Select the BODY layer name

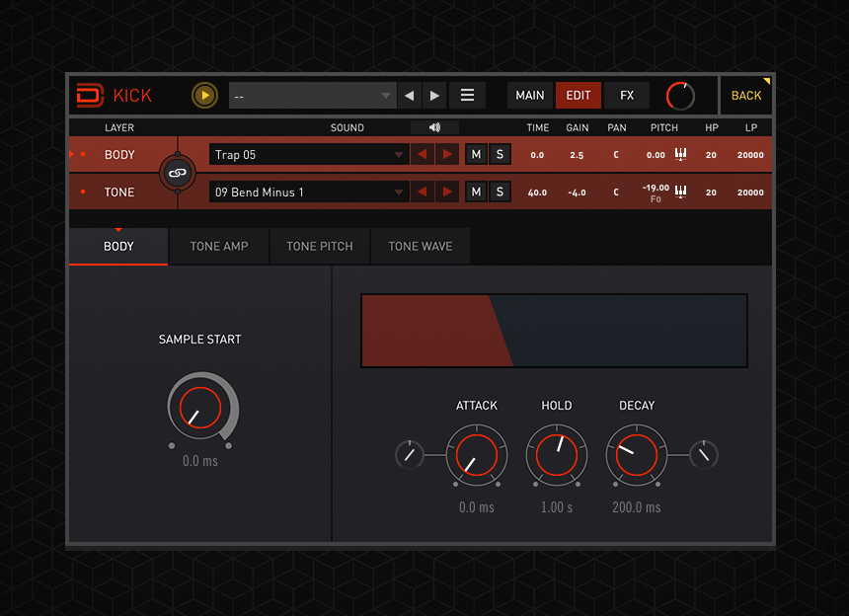119,155
